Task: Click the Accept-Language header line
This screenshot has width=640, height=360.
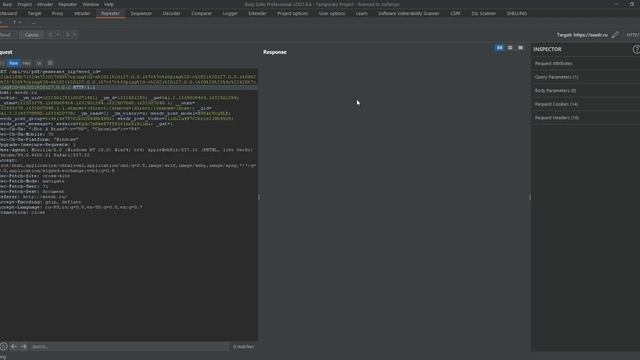Action: tap(71, 207)
